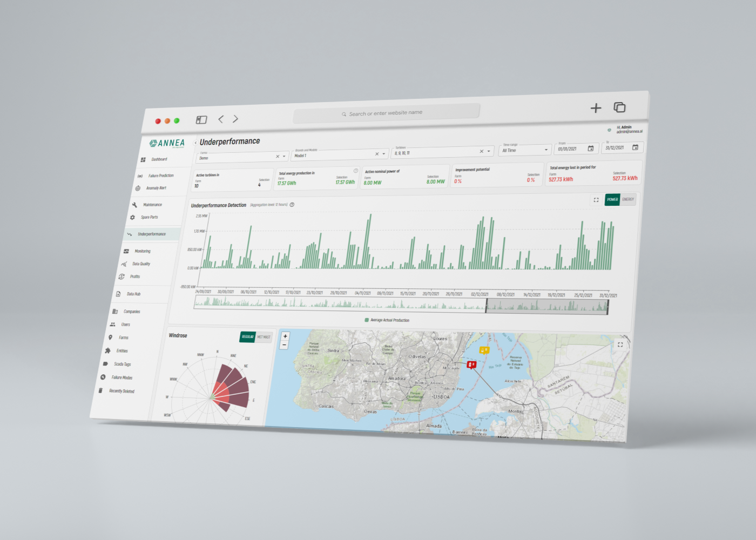Click the browser back arrow

click(220, 119)
